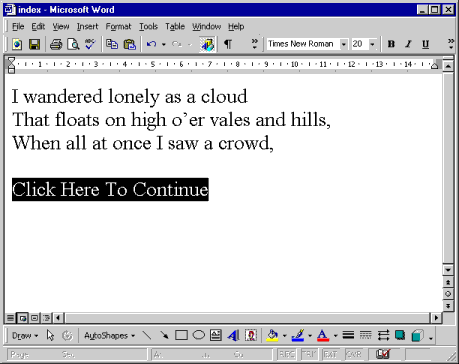The height and width of the screenshot is (364, 459).
Task: Open the Undo history dropdown arrow
Action: tap(163, 44)
